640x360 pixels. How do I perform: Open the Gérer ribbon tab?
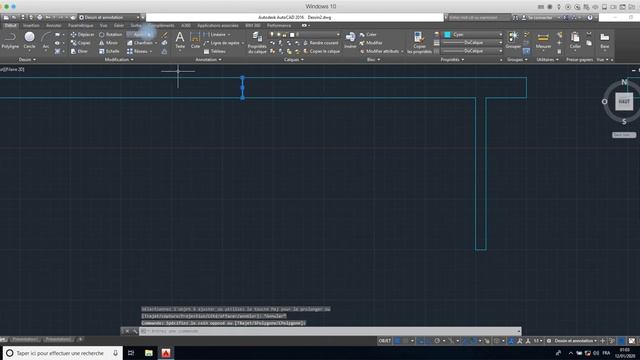[x=119, y=25]
